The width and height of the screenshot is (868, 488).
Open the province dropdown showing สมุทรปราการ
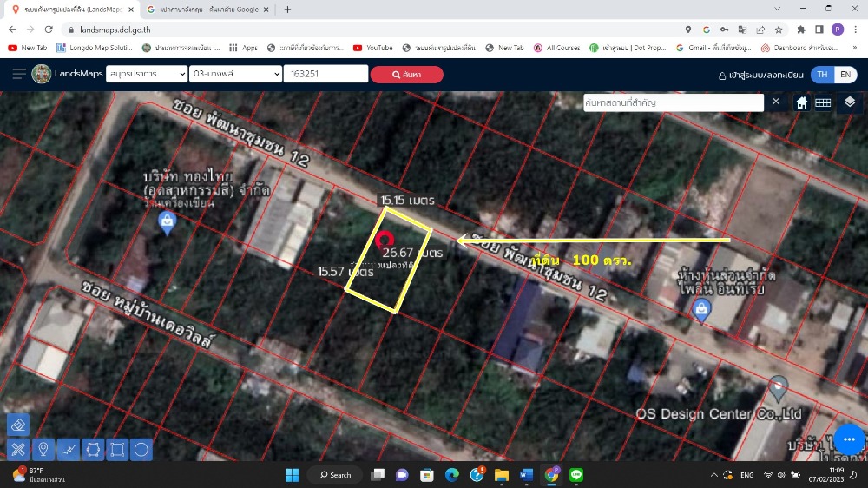(x=147, y=74)
